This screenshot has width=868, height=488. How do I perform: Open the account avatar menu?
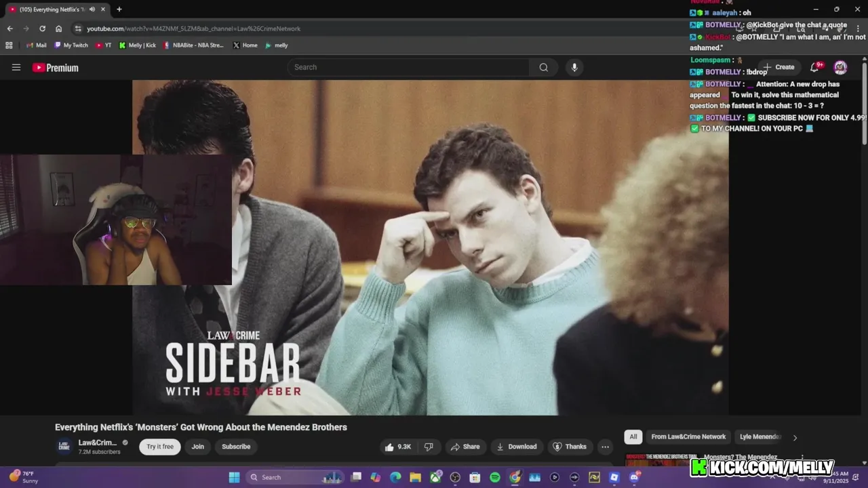(x=840, y=67)
